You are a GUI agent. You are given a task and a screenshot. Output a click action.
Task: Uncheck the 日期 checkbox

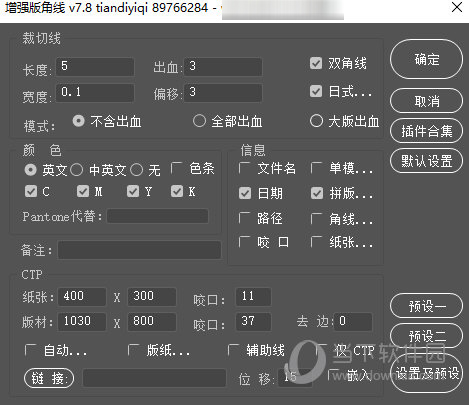(245, 193)
